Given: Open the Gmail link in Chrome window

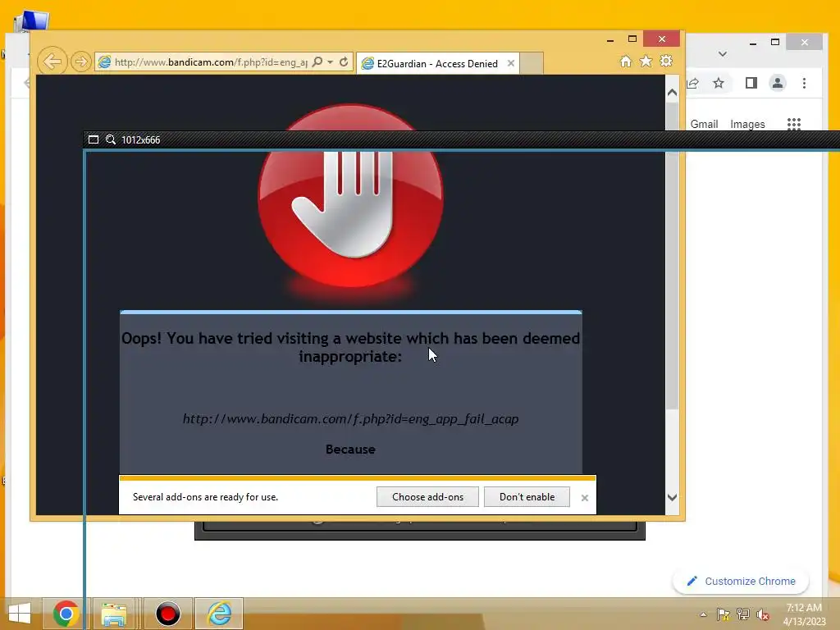Looking at the screenshot, I should click(704, 125).
